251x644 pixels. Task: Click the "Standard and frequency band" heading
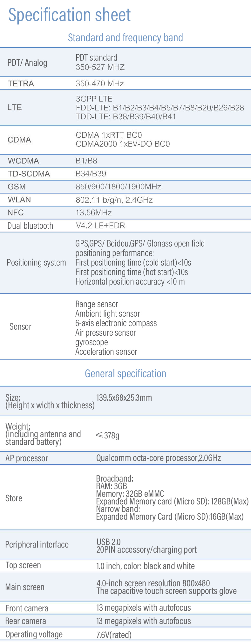(125, 38)
